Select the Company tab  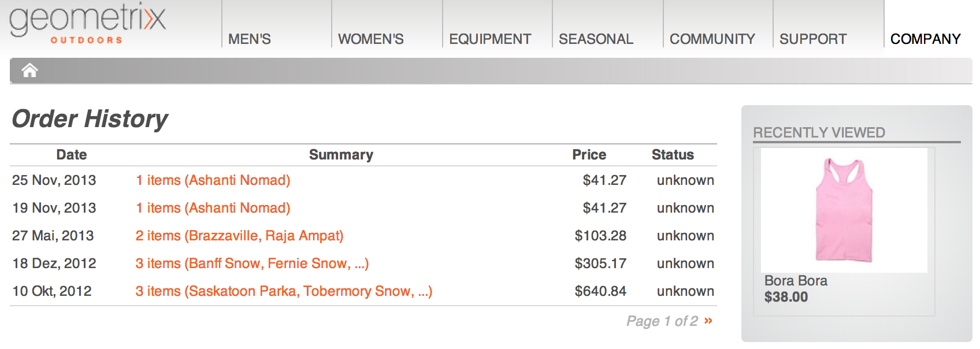click(925, 39)
